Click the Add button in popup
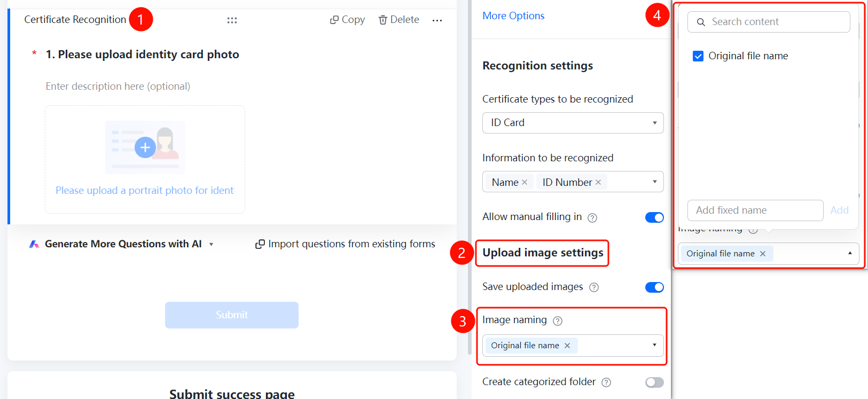The image size is (868, 399). coord(839,210)
